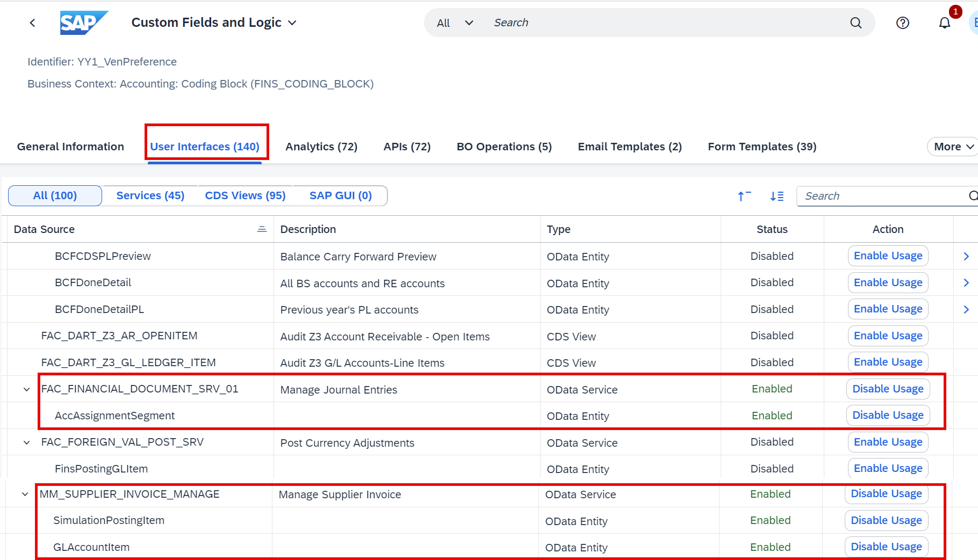Open the Data Source column menu icon
This screenshot has height=560, width=978.
(262, 229)
